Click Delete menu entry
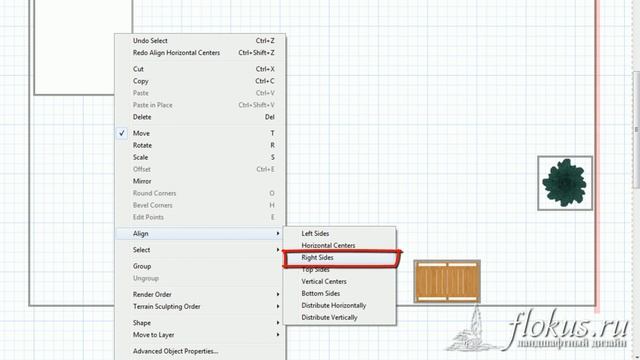 200,117
